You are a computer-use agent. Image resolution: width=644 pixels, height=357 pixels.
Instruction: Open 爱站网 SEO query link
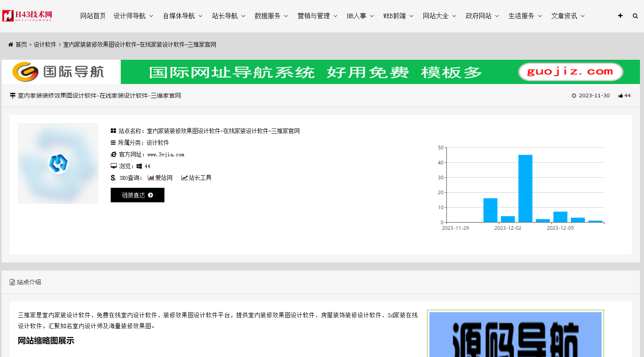160,178
